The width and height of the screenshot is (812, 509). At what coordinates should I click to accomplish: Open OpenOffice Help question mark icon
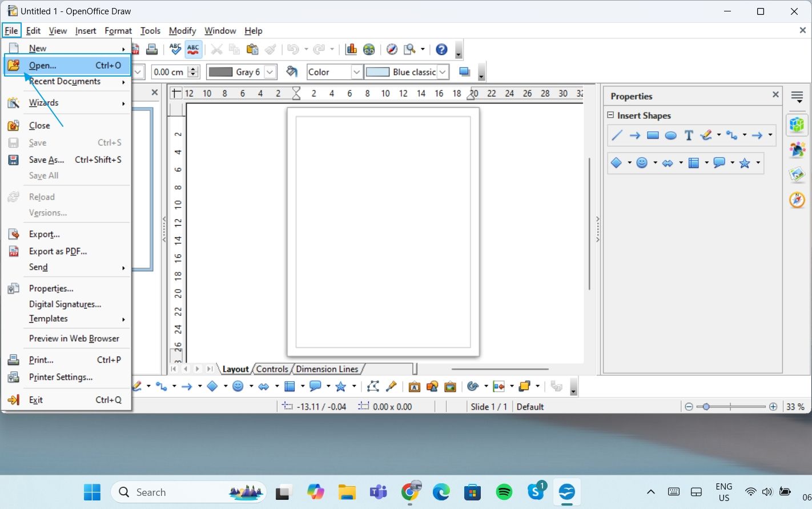click(441, 49)
